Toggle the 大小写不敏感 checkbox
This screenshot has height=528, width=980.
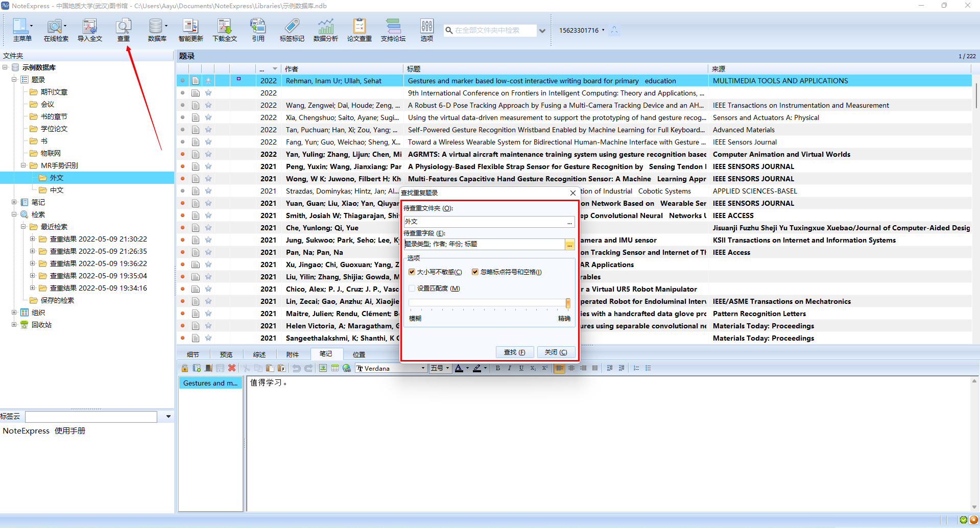pyautogui.click(x=412, y=272)
